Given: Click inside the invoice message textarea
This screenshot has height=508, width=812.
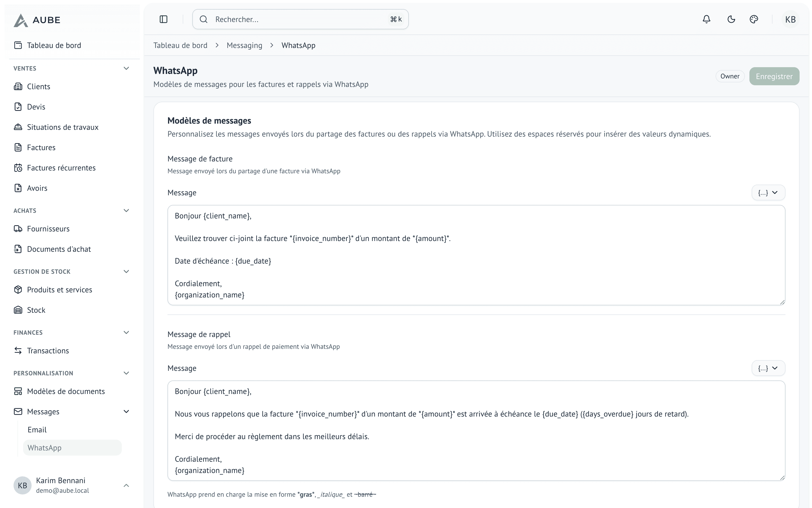Looking at the screenshot, I should (x=476, y=255).
